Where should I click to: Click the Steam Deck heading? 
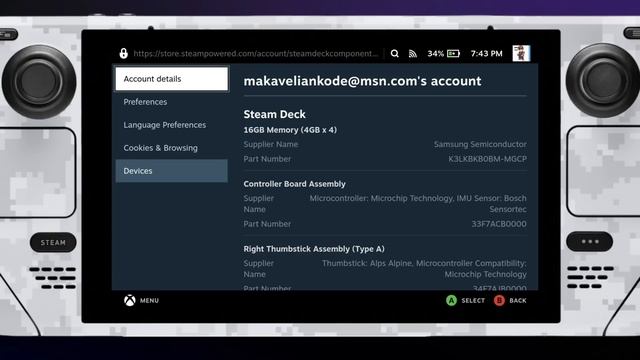(x=274, y=114)
